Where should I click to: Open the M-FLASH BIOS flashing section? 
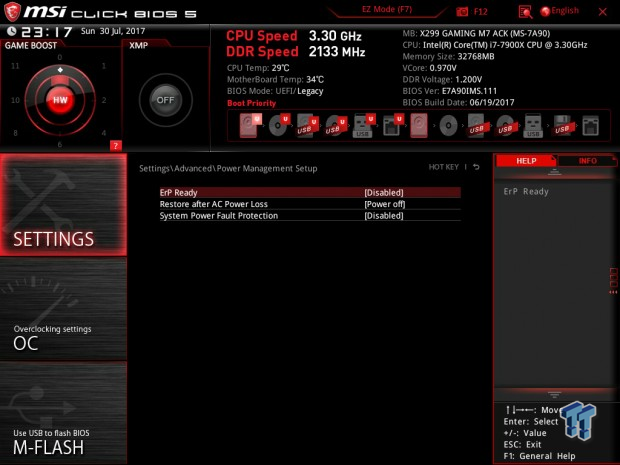[x=63, y=413]
